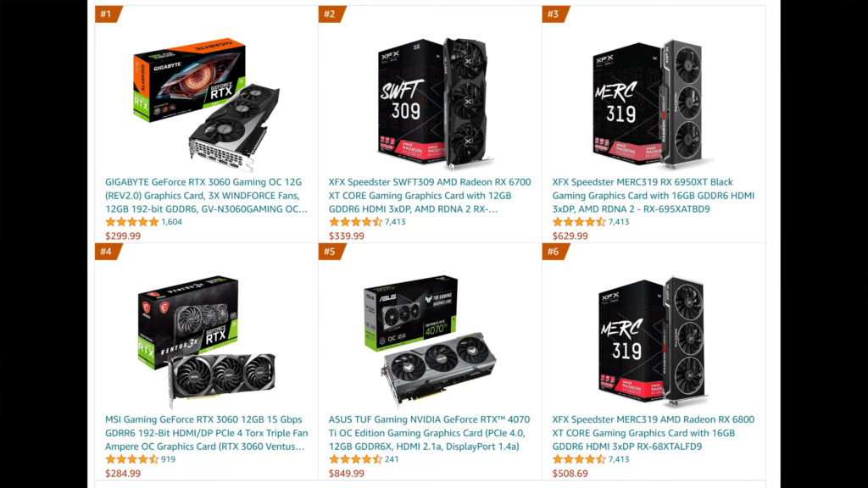Open ASUS TUF Gaming RTX 4070 Ti link
The image size is (868, 488).
[429, 433]
